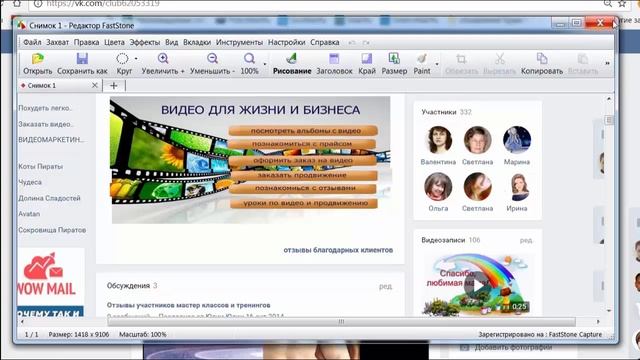Image resolution: width=640 pixels, height=360 pixels.
Task: Open the Paint tool dropdown arrow
Action: [x=437, y=64]
